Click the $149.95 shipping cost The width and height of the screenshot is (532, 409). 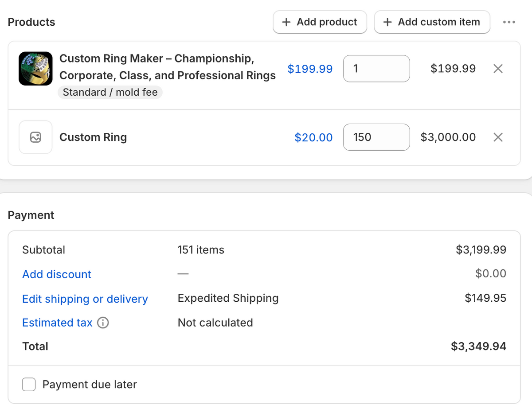point(485,298)
